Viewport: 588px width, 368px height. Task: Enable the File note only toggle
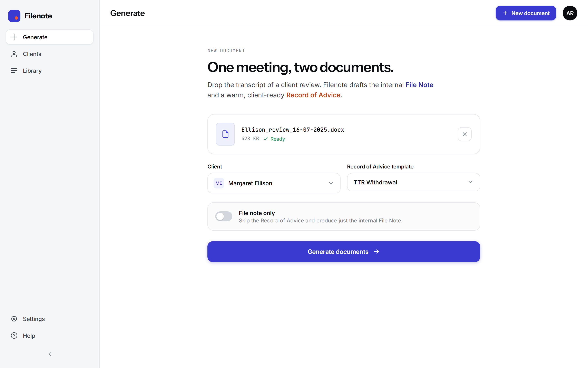[224, 216]
